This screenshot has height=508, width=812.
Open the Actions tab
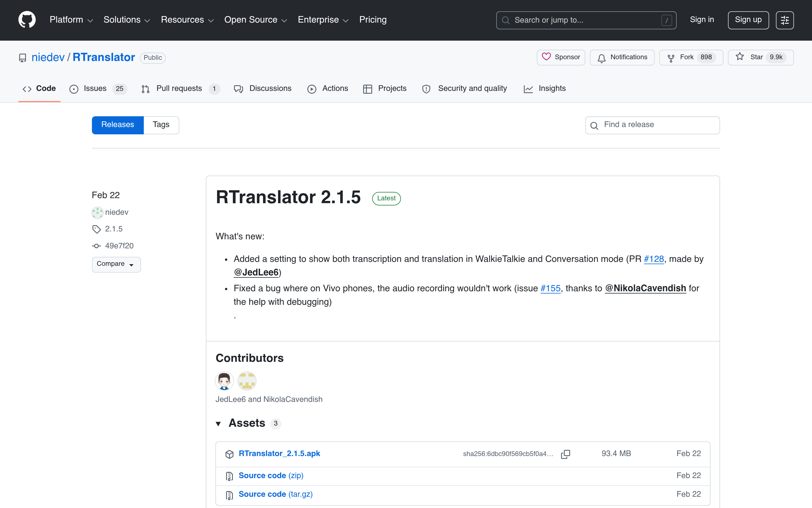(328, 89)
